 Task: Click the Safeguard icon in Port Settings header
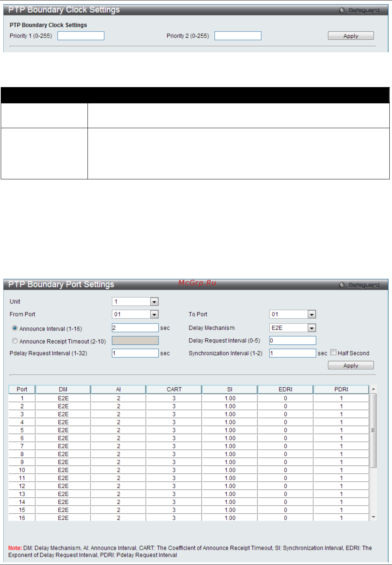click(x=342, y=285)
